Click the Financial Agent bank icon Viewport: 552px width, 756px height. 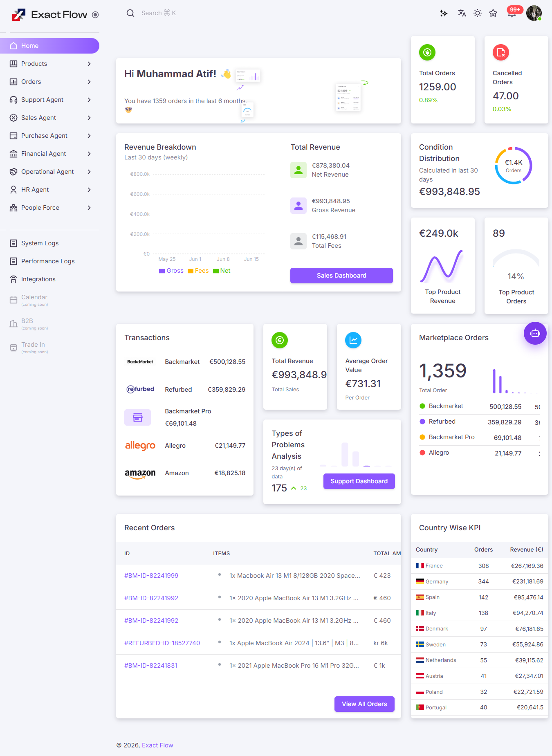tap(13, 154)
